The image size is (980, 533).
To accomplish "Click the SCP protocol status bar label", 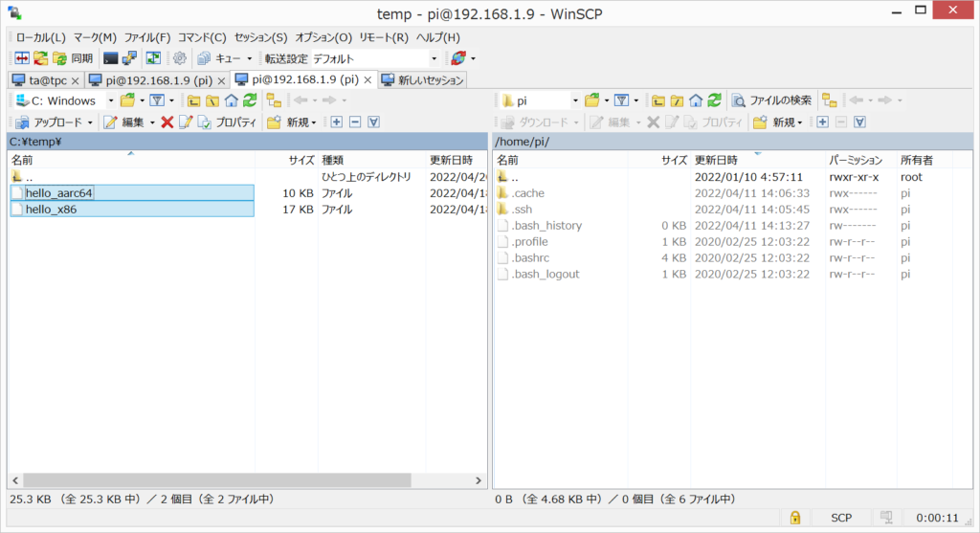I will click(840, 518).
